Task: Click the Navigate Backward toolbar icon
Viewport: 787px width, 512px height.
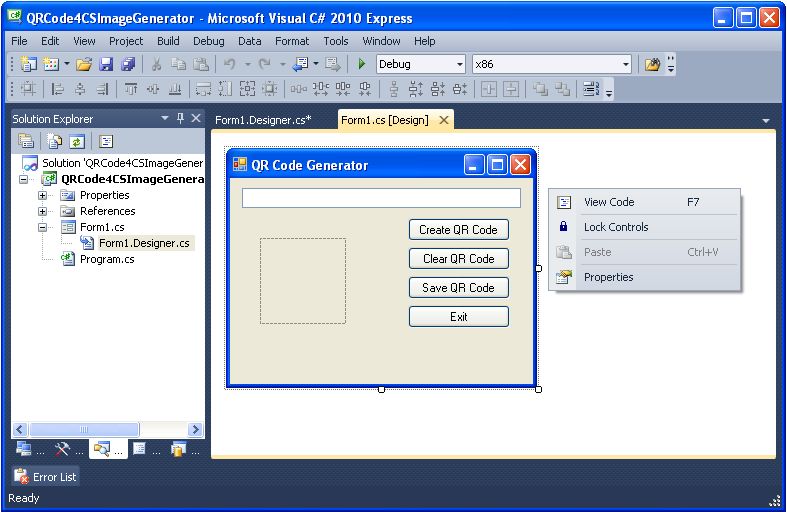Action: [x=301, y=64]
